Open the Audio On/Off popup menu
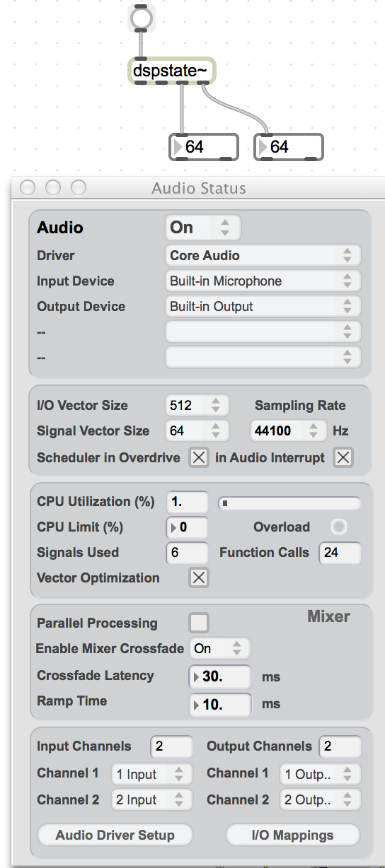This screenshot has height=868, width=385. tap(203, 228)
